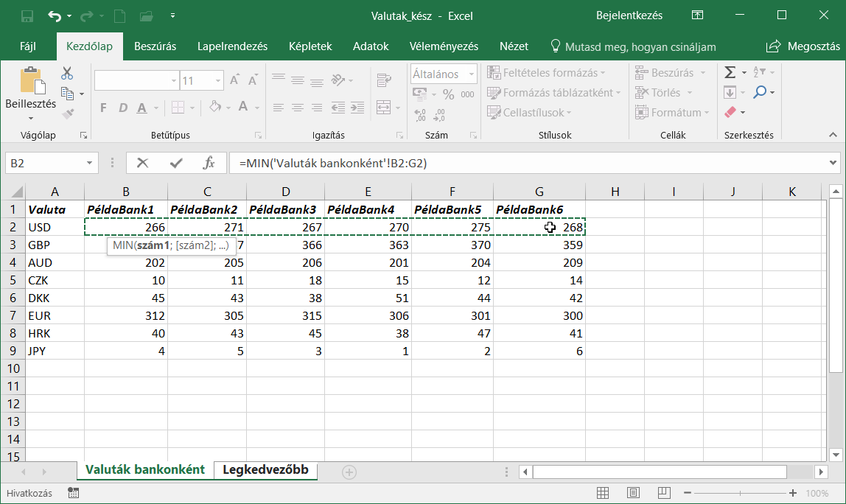
Task: Open the Beillesztés paste options dropdown
Action: 31,118
